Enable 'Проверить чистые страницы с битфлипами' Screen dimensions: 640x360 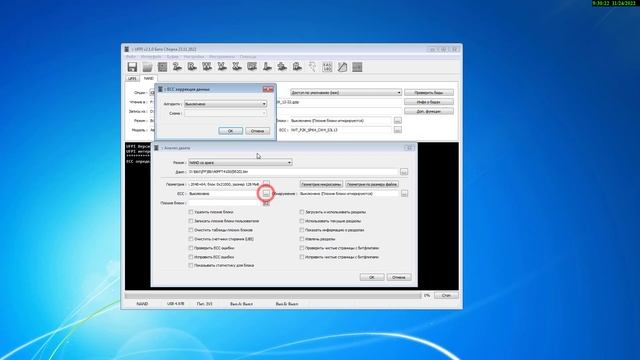point(302,248)
